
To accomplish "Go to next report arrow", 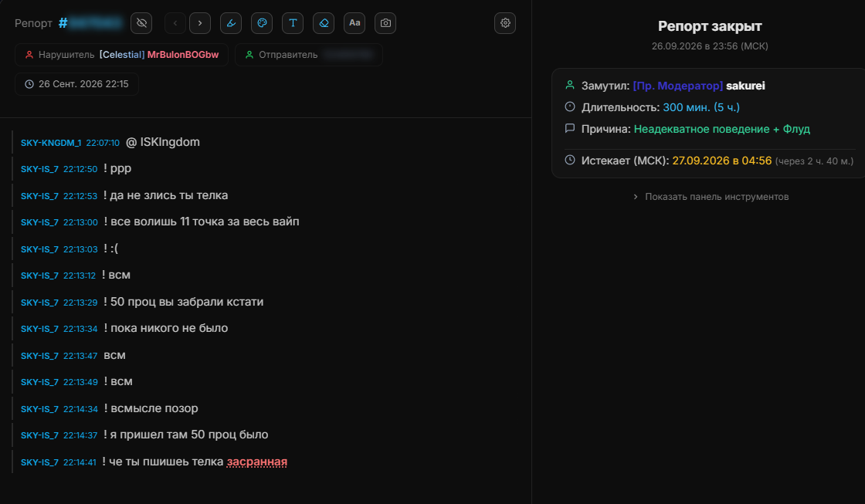I will [x=200, y=23].
